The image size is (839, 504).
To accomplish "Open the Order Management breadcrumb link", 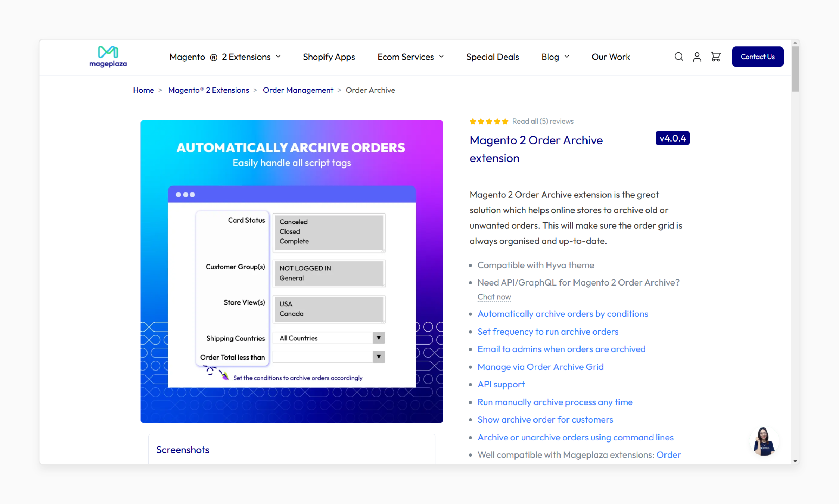I will pos(298,90).
